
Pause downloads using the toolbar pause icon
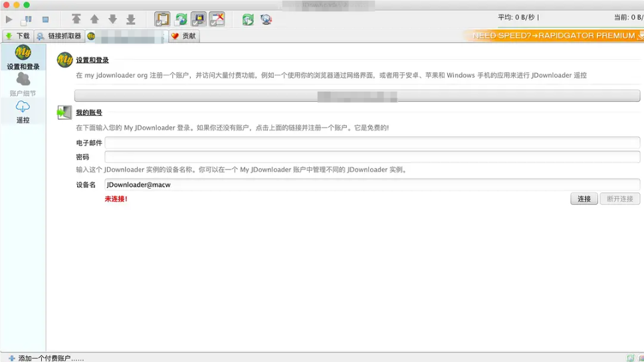tap(27, 19)
